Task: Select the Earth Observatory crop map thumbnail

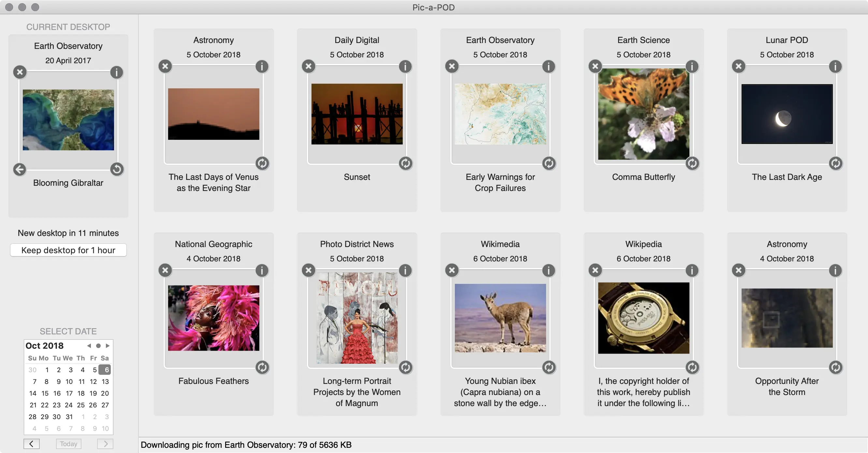Action: [x=500, y=114]
